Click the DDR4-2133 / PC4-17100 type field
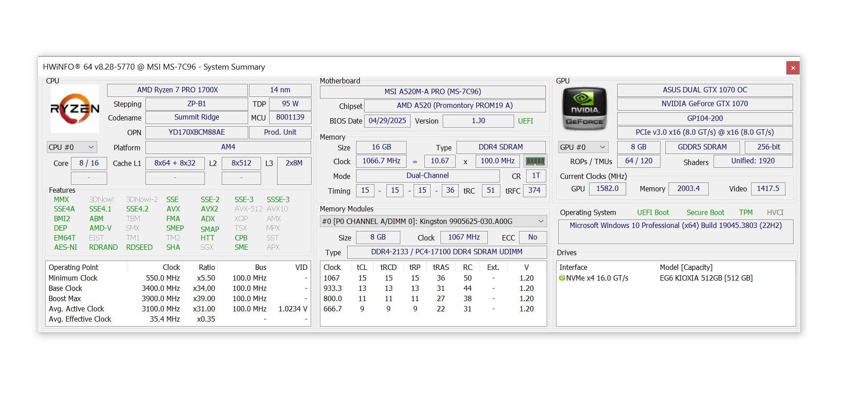Image resolution: width=868 pixels, height=393 pixels. tap(447, 252)
